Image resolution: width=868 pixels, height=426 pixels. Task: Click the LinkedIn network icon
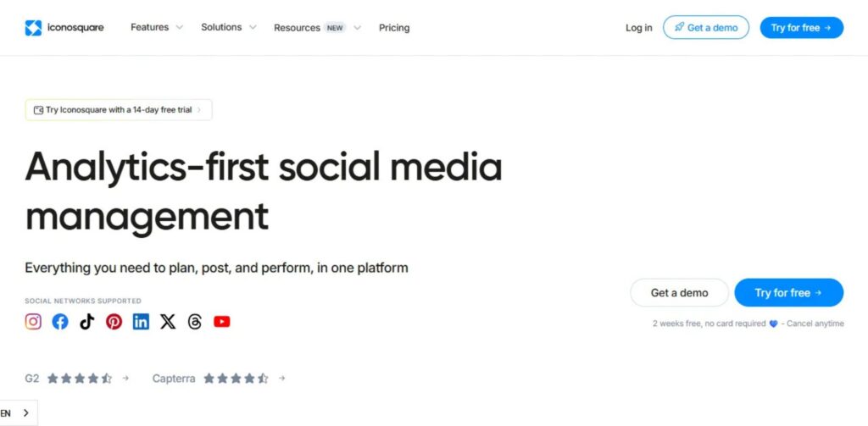(x=141, y=322)
